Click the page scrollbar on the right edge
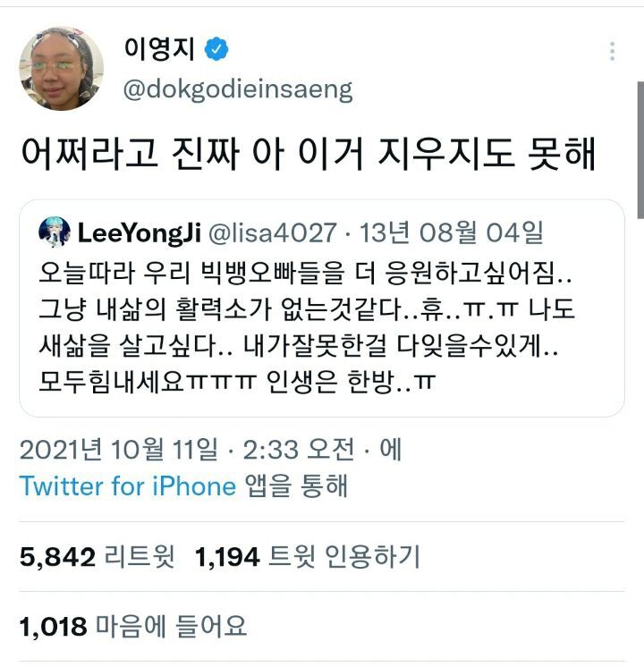The width and height of the screenshot is (644, 667). click(640, 150)
